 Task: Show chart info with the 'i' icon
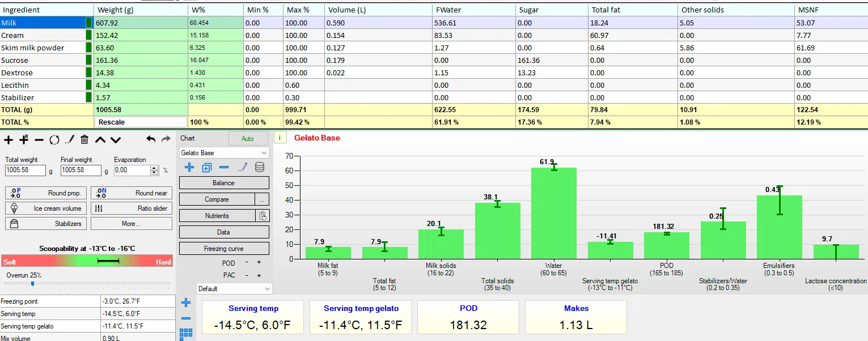click(280, 138)
